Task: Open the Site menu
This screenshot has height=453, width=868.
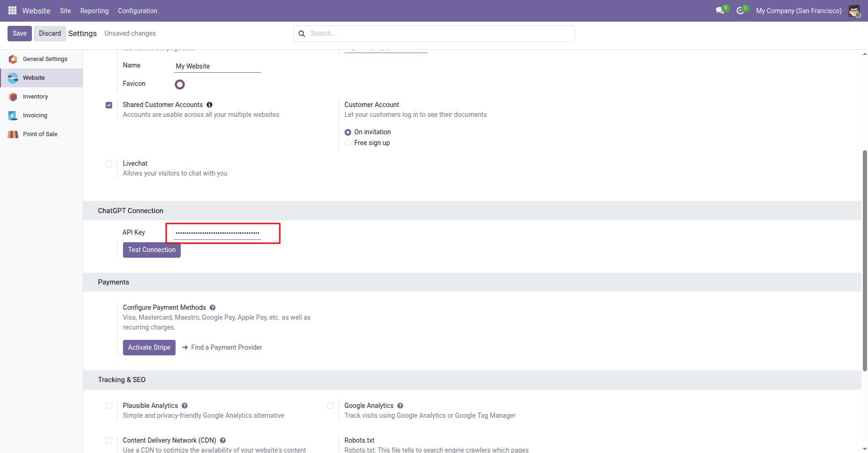Action: tap(65, 11)
